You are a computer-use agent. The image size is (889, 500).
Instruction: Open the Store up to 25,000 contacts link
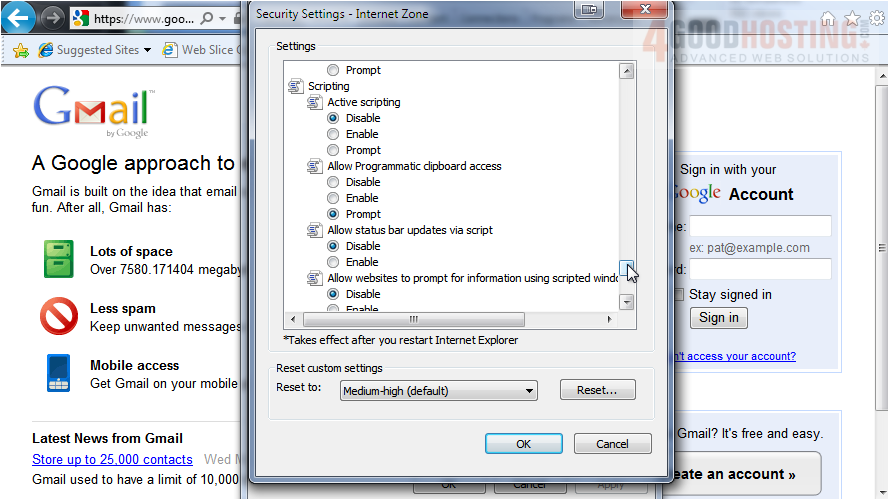(x=112, y=460)
